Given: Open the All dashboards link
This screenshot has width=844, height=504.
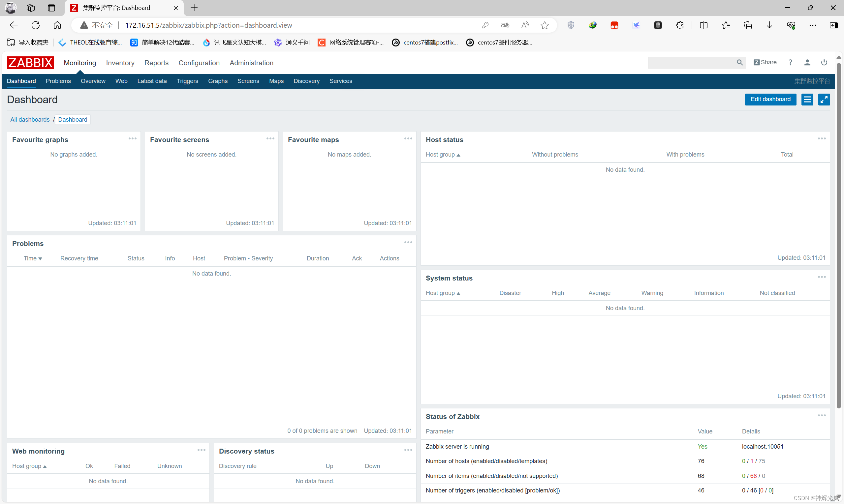Looking at the screenshot, I should click(x=30, y=120).
